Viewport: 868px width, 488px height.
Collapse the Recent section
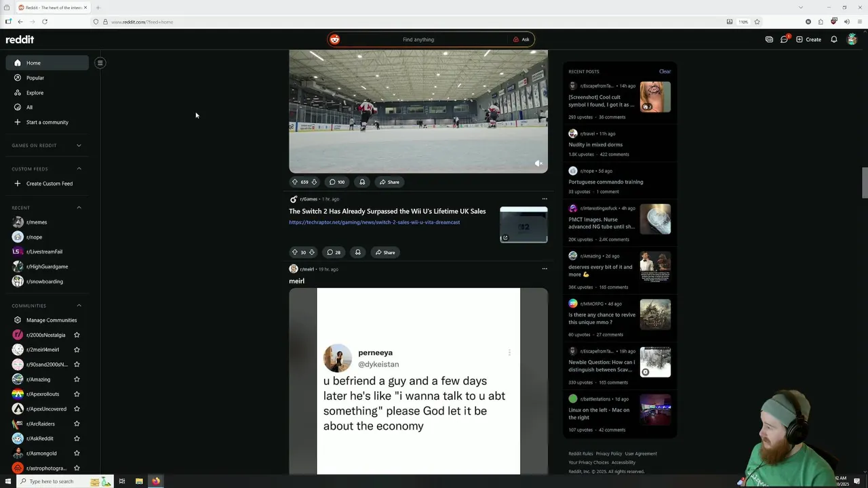tap(79, 207)
